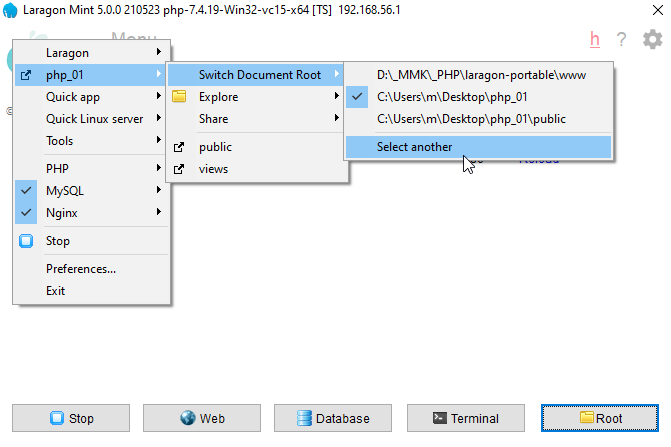Click the Root button at bottom right
Image resolution: width=671 pixels, height=447 pixels.
coord(600,419)
